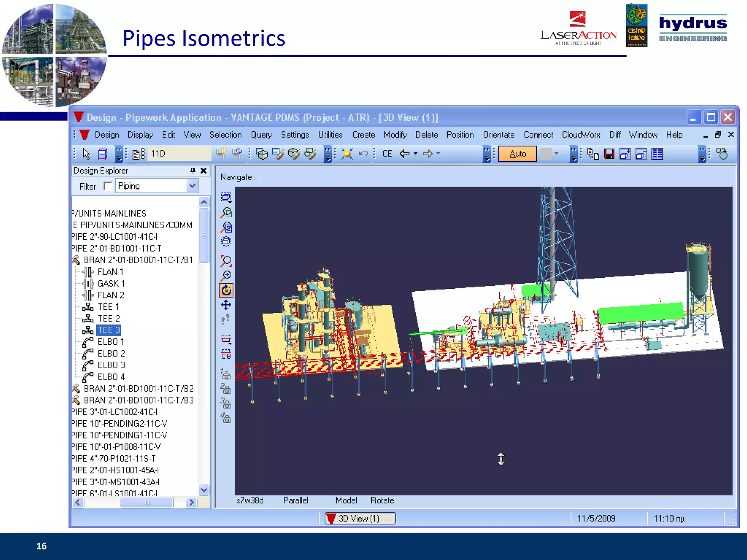Expand toolbar options chevron after the window icon
747x560 pixels.
[x=119, y=154]
